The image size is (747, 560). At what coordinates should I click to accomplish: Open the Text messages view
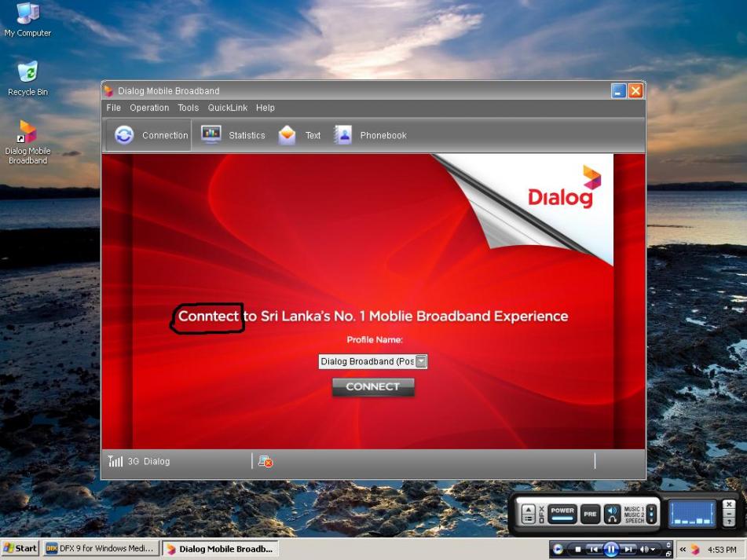[x=299, y=135]
